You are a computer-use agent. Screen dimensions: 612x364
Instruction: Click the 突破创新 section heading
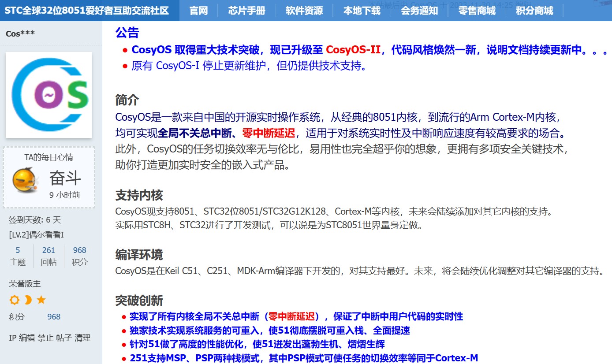pos(139,301)
